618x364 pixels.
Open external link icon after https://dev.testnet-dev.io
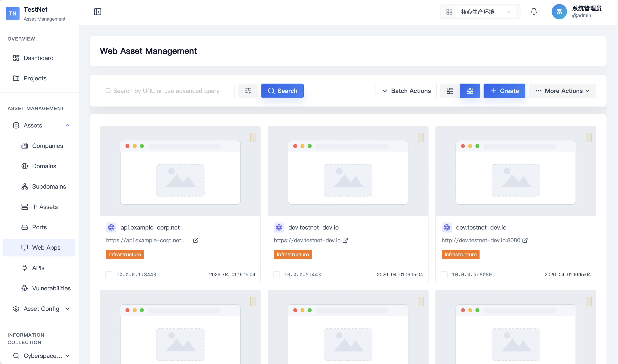[x=345, y=240]
